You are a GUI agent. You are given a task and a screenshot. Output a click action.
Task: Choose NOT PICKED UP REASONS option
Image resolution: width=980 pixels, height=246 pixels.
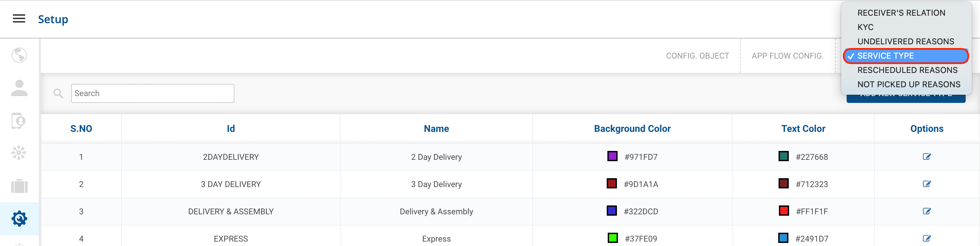tap(909, 84)
